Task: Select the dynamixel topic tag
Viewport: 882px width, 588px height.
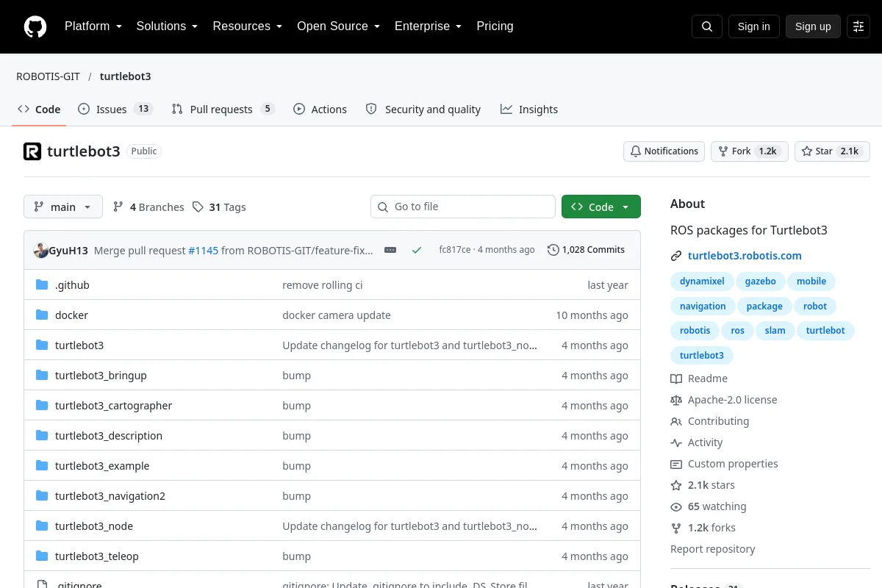Action: click(702, 282)
